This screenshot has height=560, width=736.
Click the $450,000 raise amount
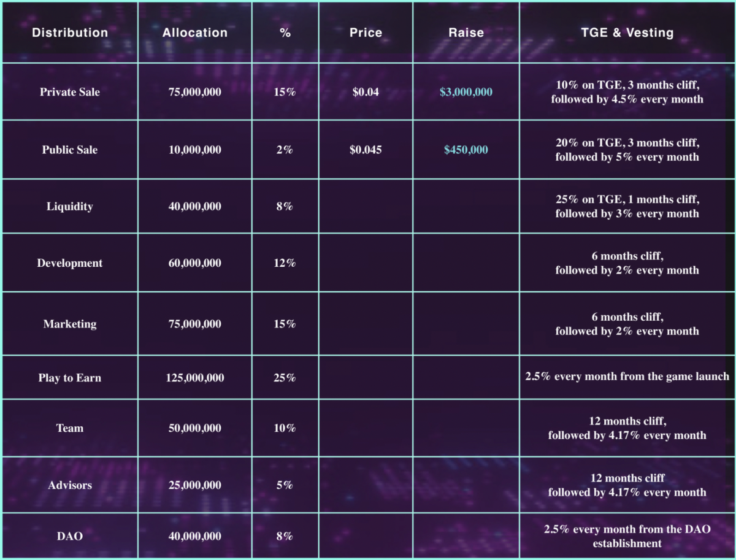[466, 150]
